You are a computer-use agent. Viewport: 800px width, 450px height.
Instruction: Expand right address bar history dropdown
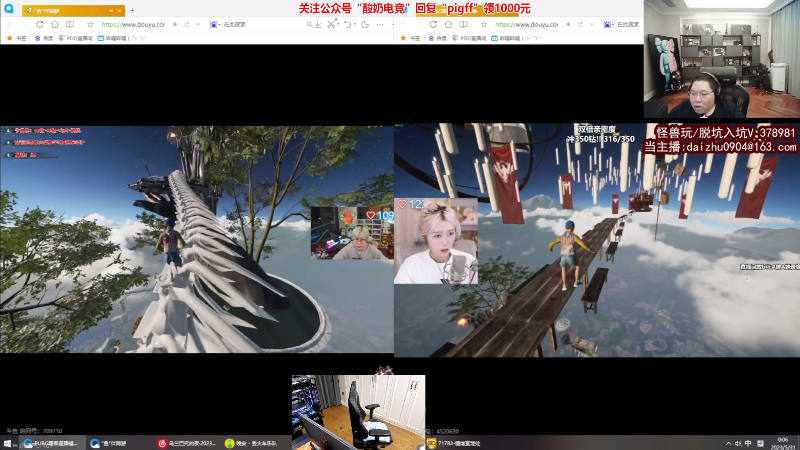pyautogui.click(x=591, y=24)
